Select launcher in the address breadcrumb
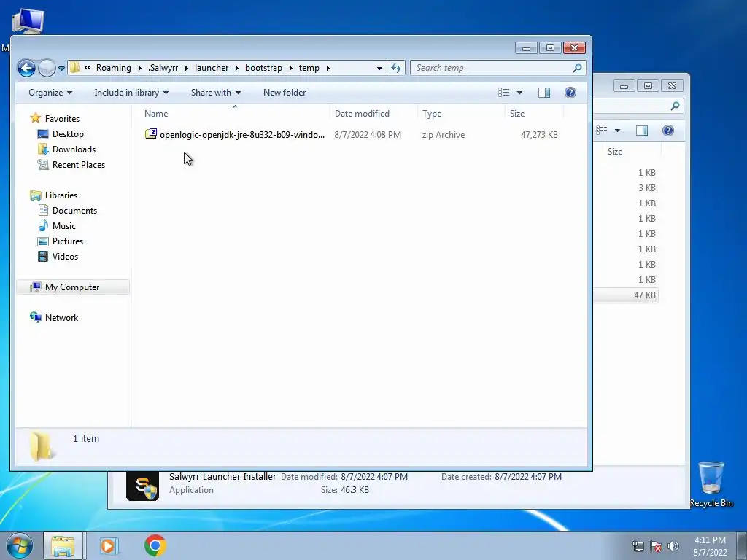This screenshot has width=747, height=560. click(x=212, y=68)
